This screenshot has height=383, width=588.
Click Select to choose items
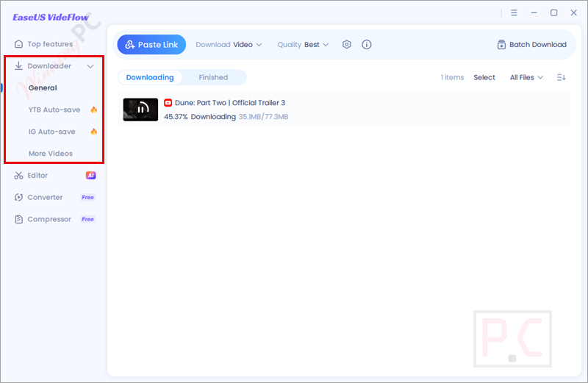pyautogui.click(x=484, y=77)
